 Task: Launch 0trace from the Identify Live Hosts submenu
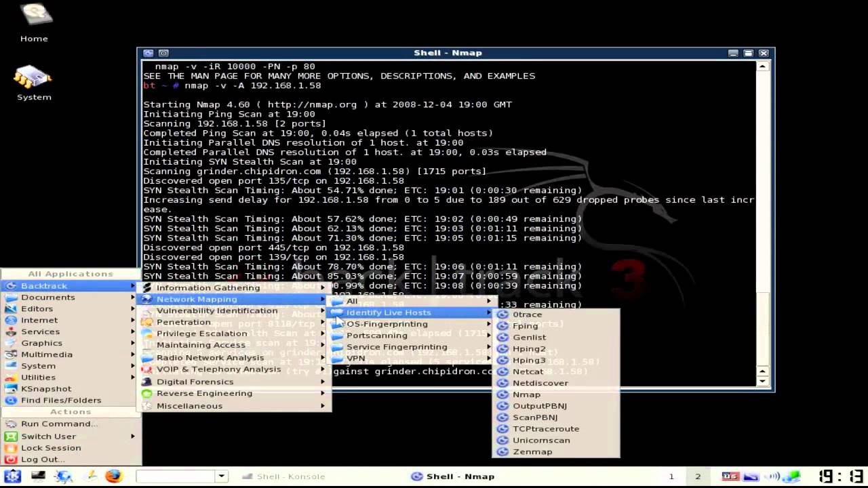click(x=556, y=314)
